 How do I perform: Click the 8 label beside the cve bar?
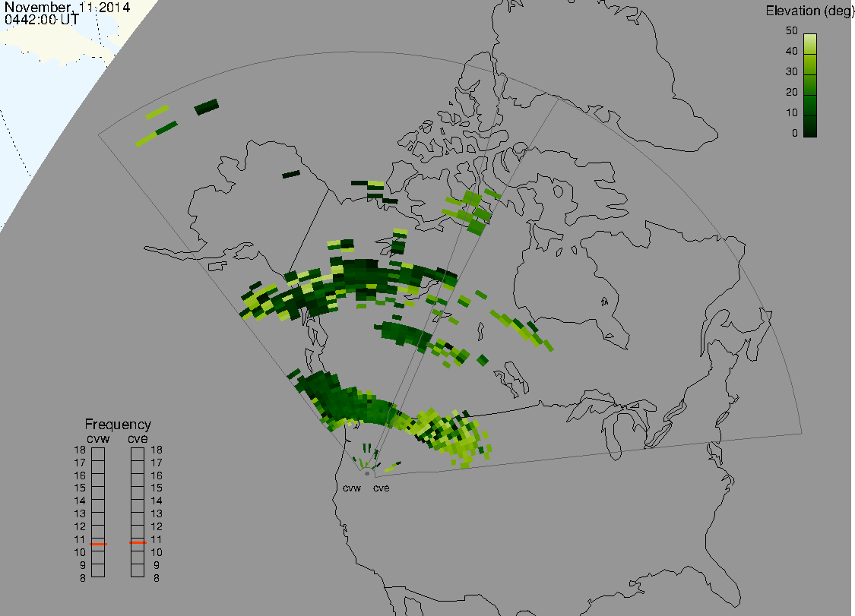(x=157, y=578)
